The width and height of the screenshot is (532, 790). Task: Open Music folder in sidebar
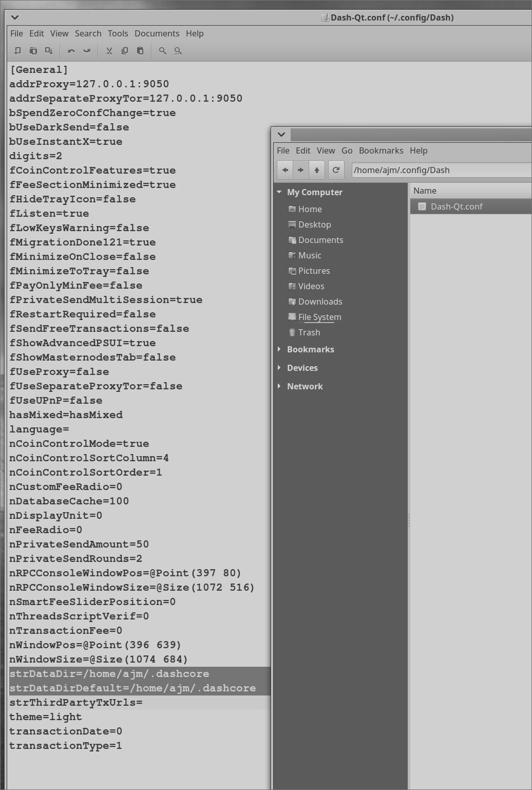click(305, 255)
